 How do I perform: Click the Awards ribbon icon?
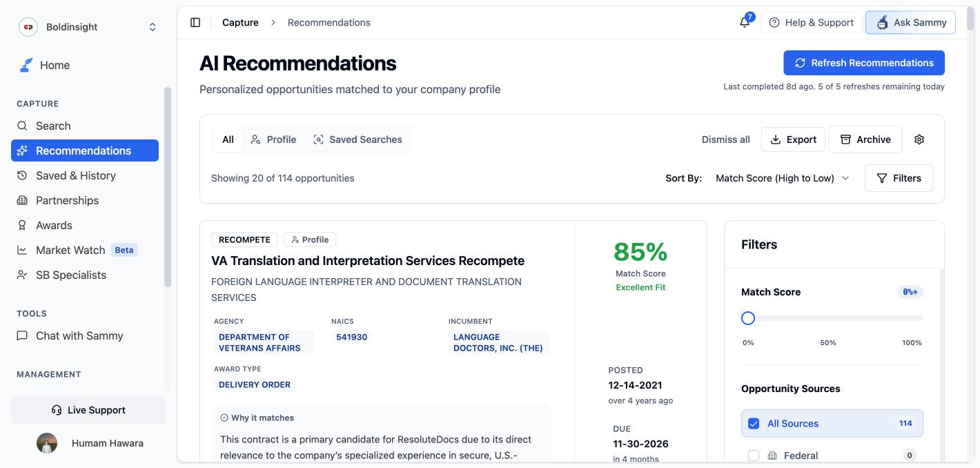tap(22, 225)
